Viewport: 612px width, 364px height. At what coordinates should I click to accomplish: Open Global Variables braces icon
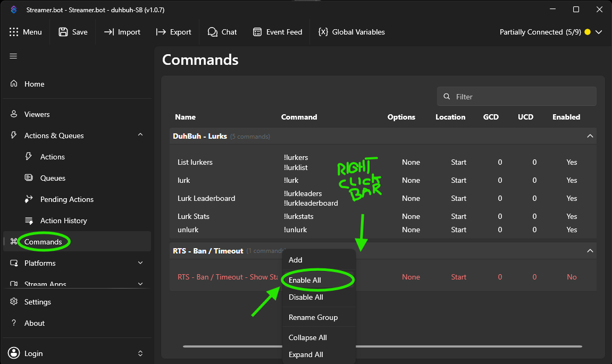click(323, 32)
